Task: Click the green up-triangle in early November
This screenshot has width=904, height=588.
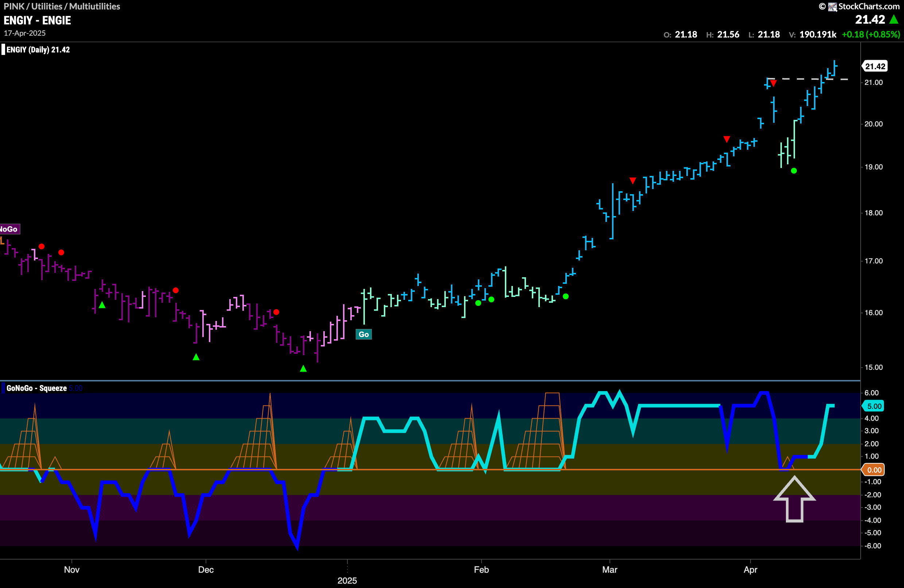Action: click(102, 305)
